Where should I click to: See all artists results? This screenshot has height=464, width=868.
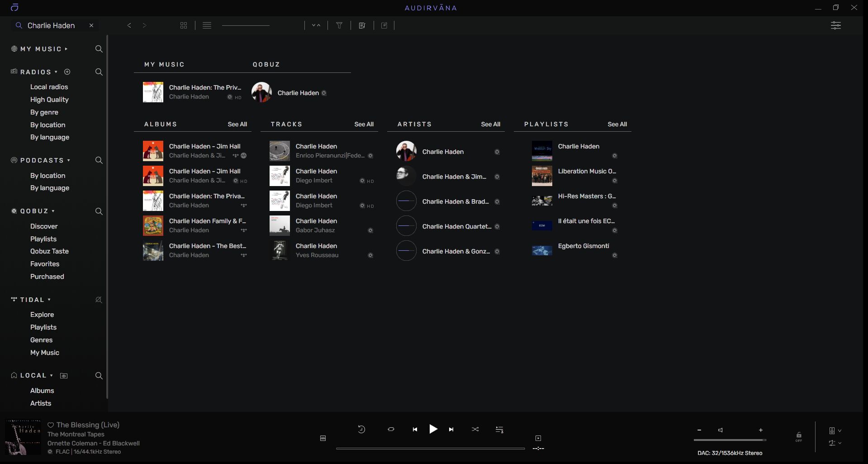tap(491, 124)
